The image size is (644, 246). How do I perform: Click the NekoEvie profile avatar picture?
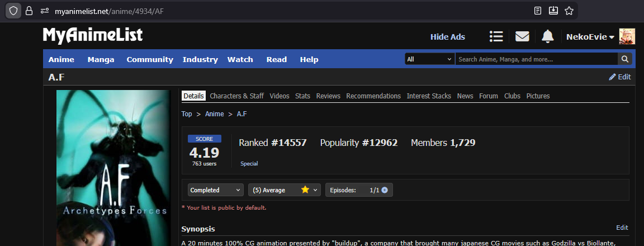coord(627,36)
